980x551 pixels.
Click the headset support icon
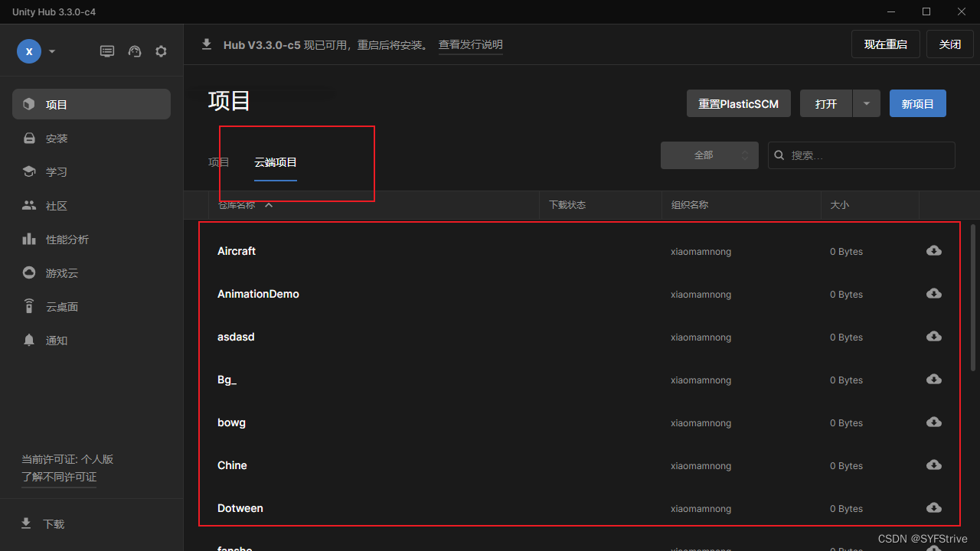tap(135, 51)
